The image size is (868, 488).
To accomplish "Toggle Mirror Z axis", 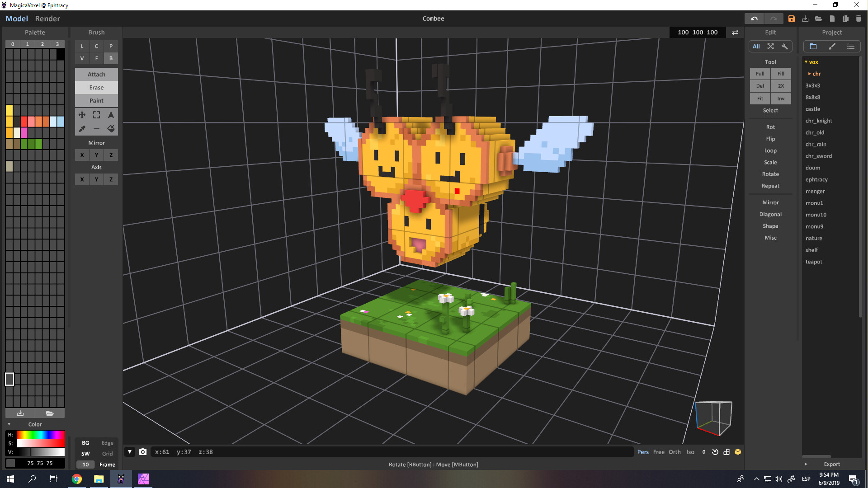I will pyautogui.click(x=111, y=155).
